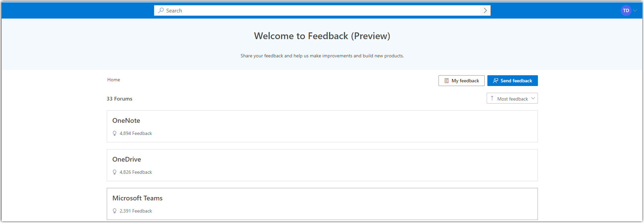This screenshot has height=223, width=644.
Task: Click the Send feedback person icon
Action: pyautogui.click(x=495, y=81)
